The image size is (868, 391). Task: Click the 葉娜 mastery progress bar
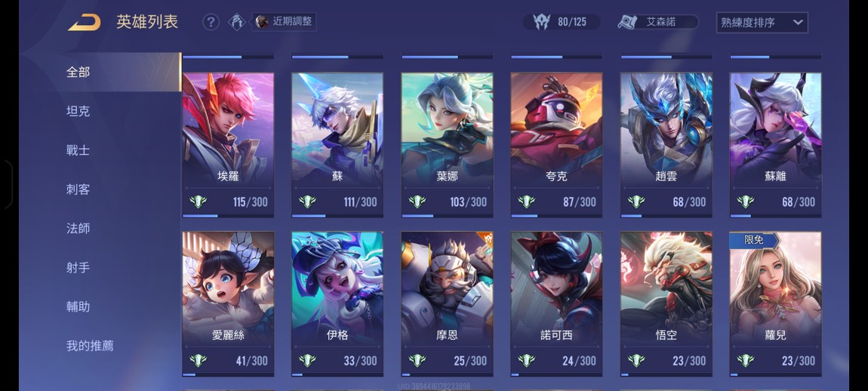448,215
